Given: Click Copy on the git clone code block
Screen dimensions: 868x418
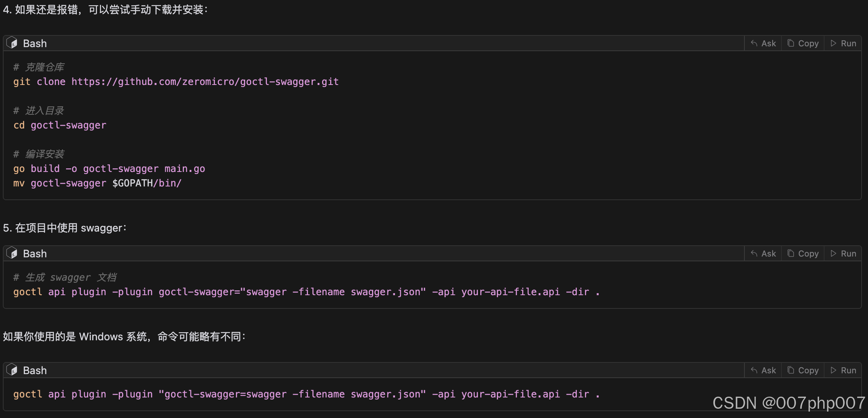Looking at the screenshot, I should (x=803, y=43).
